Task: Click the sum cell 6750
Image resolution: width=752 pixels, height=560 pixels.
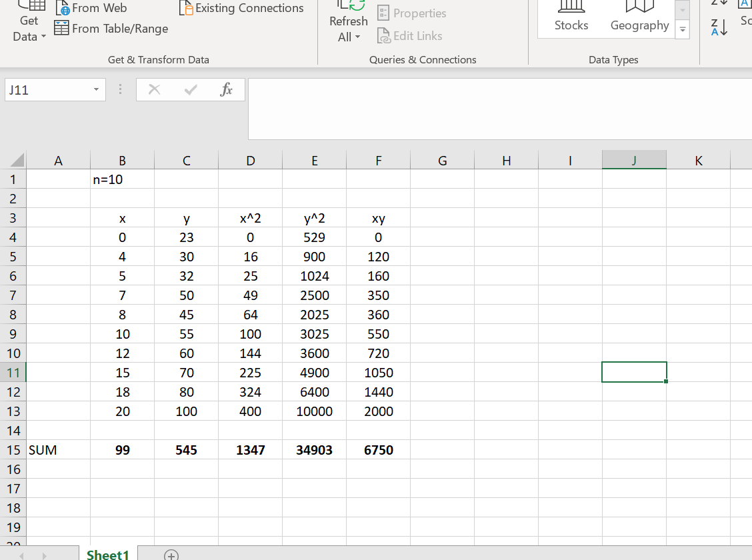Action: 379,450
